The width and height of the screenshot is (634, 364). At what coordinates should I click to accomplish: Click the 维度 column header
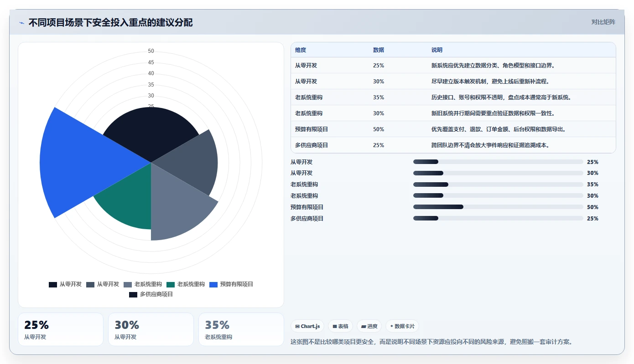point(301,50)
